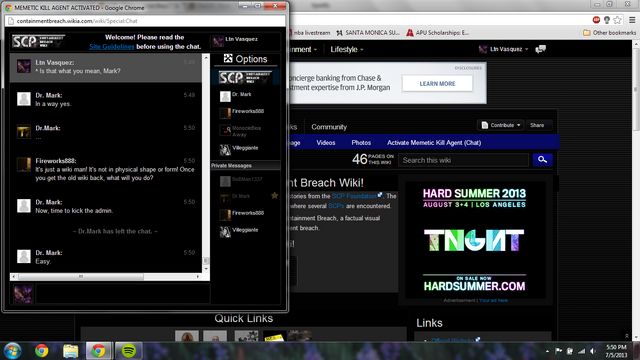Follow the Site Guidelines link

tap(112, 47)
